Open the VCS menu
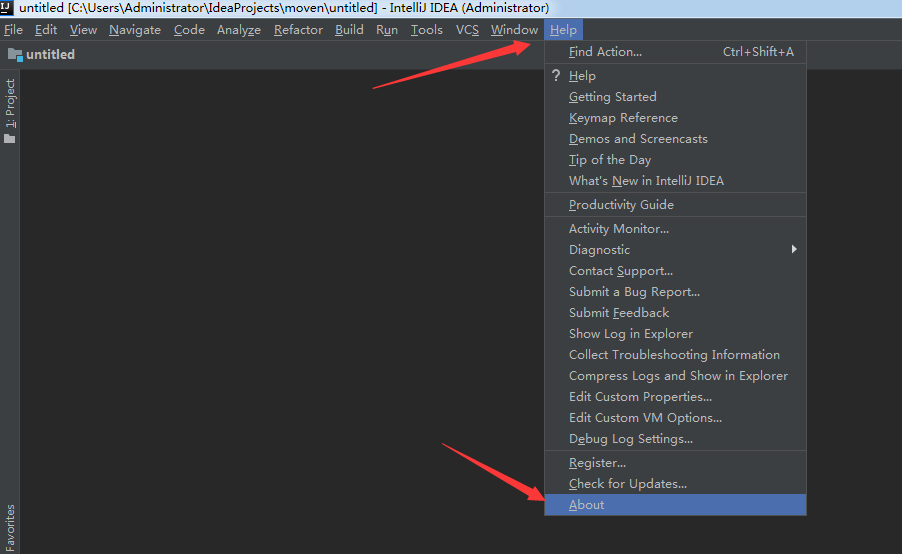Screen dimensions: 902x554 (x=467, y=30)
